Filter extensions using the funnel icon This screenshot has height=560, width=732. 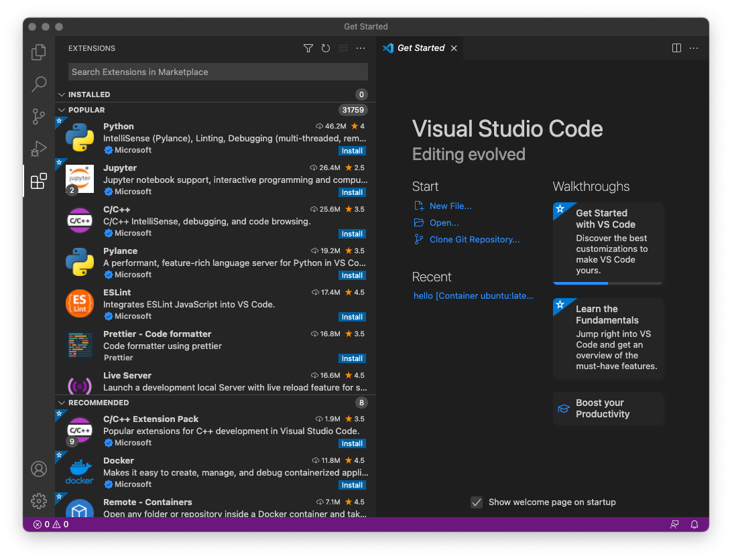click(308, 48)
